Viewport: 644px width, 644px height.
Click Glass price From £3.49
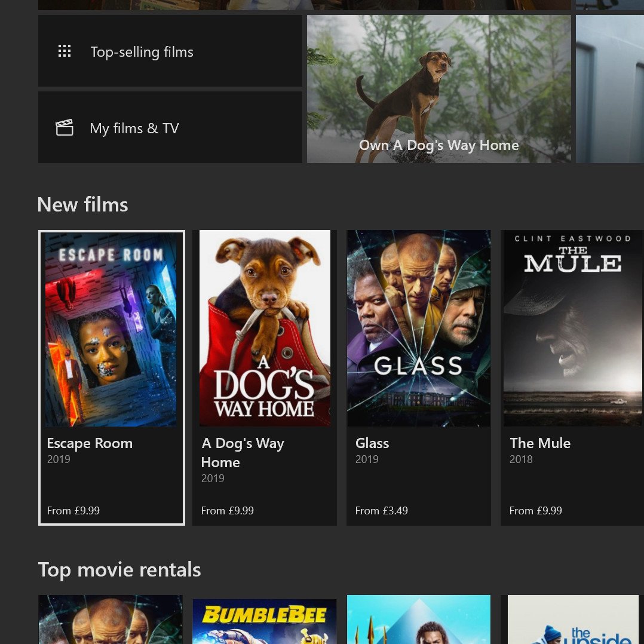pos(382,511)
